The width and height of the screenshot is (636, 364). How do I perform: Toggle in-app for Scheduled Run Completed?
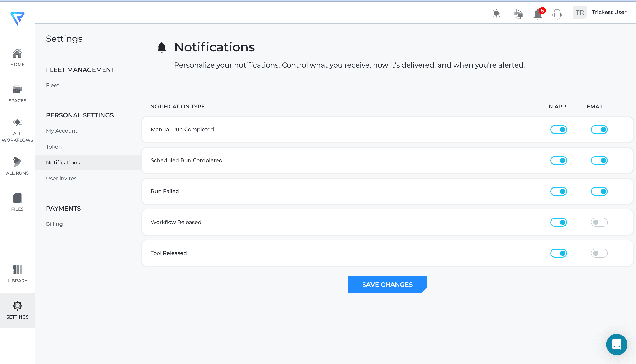[x=558, y=160]
